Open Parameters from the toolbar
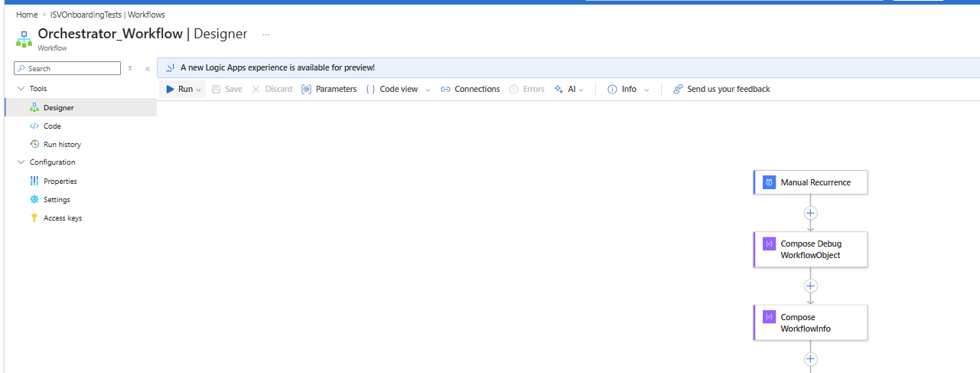Image resolution: width=980 pixels, height=373 pixels. [x=329, y=90]
